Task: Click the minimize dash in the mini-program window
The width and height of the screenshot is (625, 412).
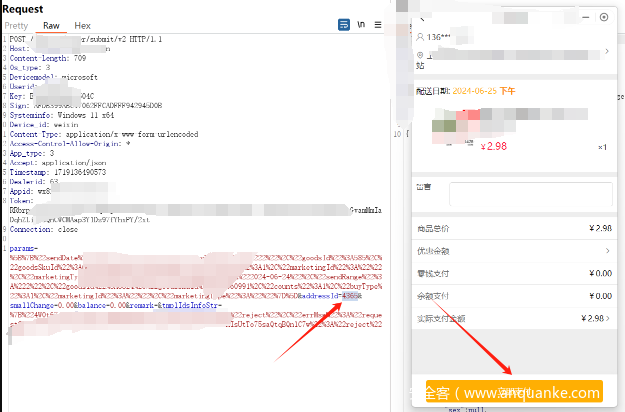Action: click(586, 17)
